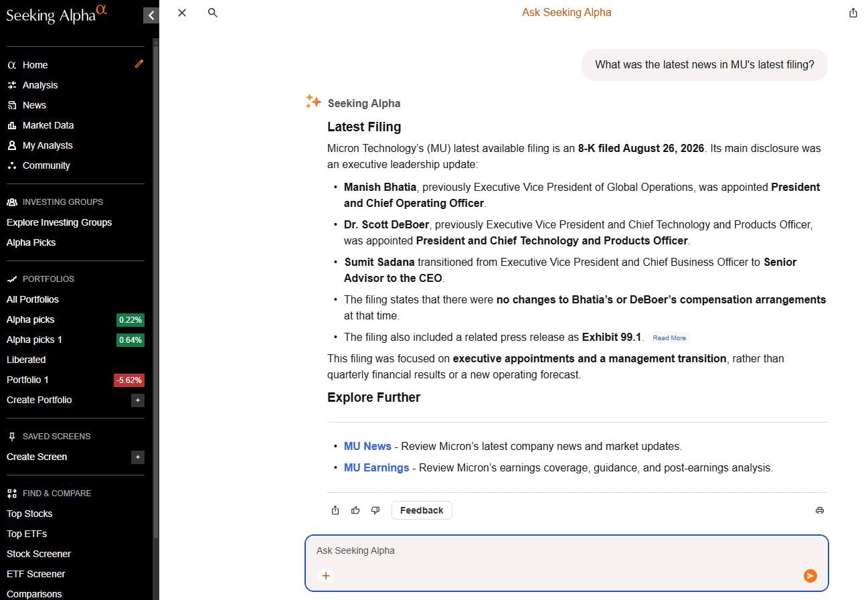Screen dimensions: 868x600
Task: Give the answer a thumbs up
Action: click(355, 510)
